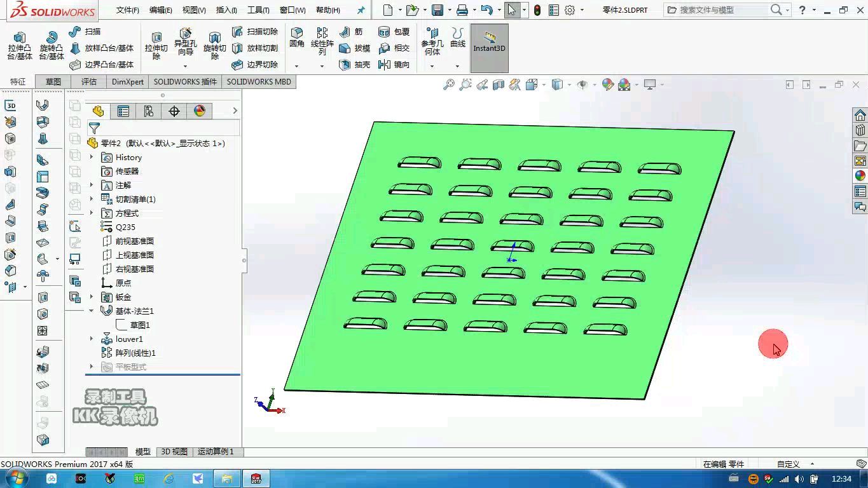Select the 拉伸切除 extruded cut tool
This screenshot has width=868, height=488.
coord(156,46)
